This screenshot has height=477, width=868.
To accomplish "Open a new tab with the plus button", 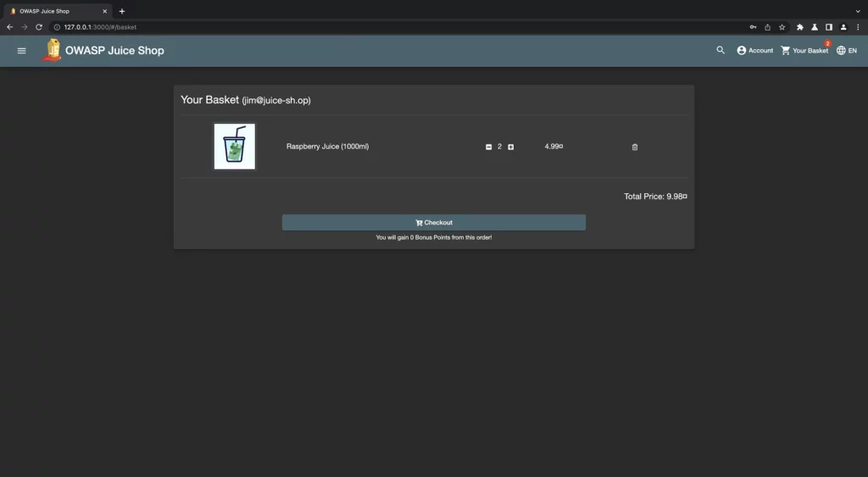I will [122, 11].
